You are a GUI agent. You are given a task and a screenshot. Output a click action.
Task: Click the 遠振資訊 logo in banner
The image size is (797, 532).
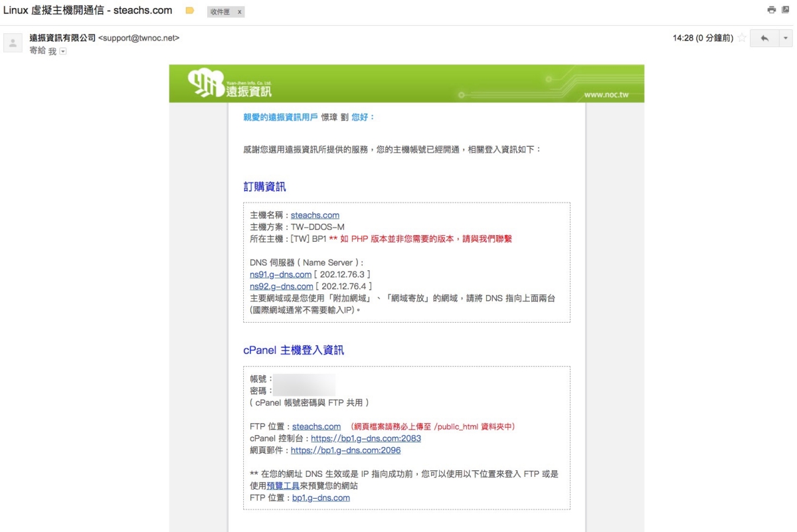click(230, 84)
